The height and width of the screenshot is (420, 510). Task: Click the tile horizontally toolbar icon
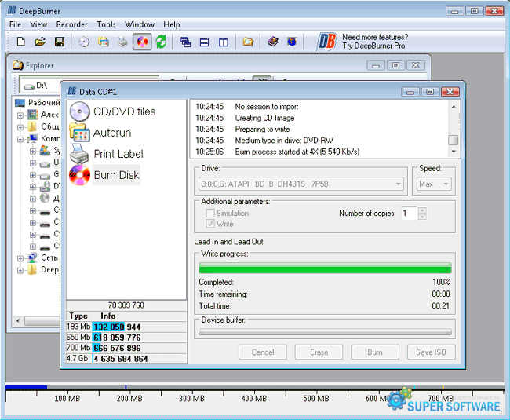(204, 42)
